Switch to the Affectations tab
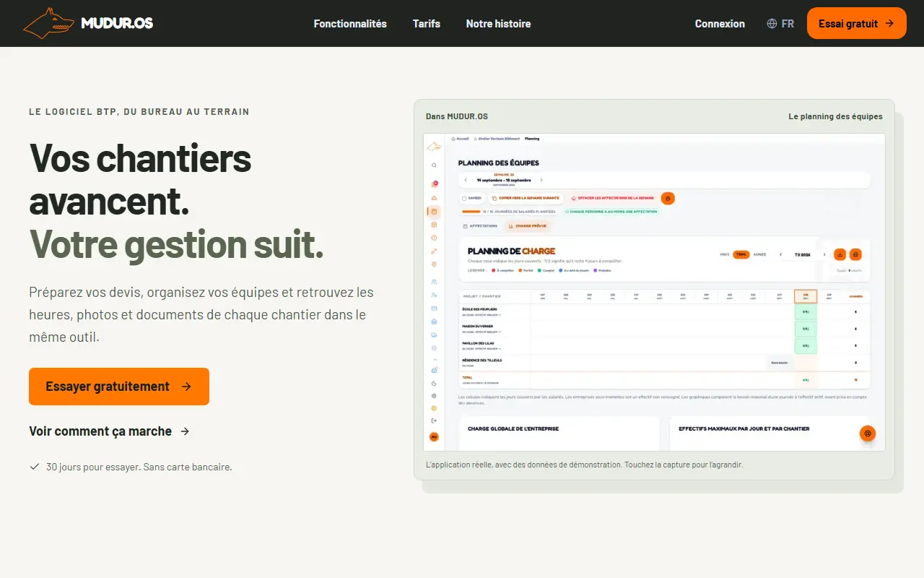The height and width of the screenshot is (578, 924). pyautogui.click(x=480, y=226)
